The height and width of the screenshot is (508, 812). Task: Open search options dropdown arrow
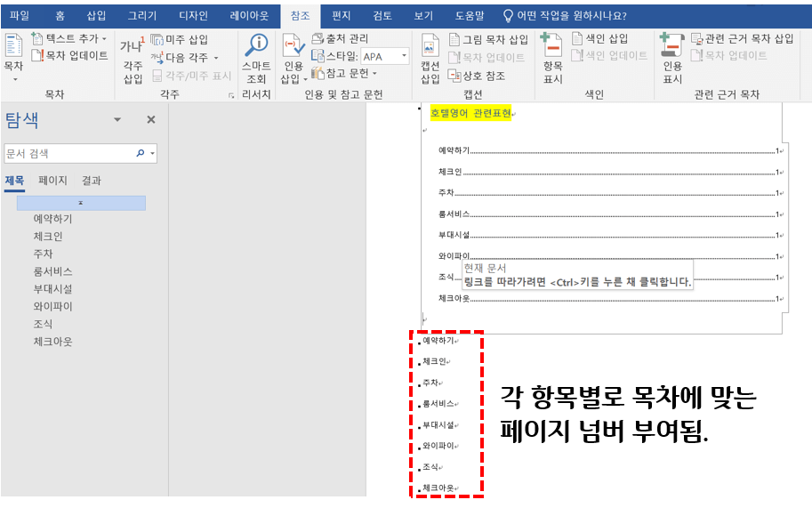click(152, 153)
